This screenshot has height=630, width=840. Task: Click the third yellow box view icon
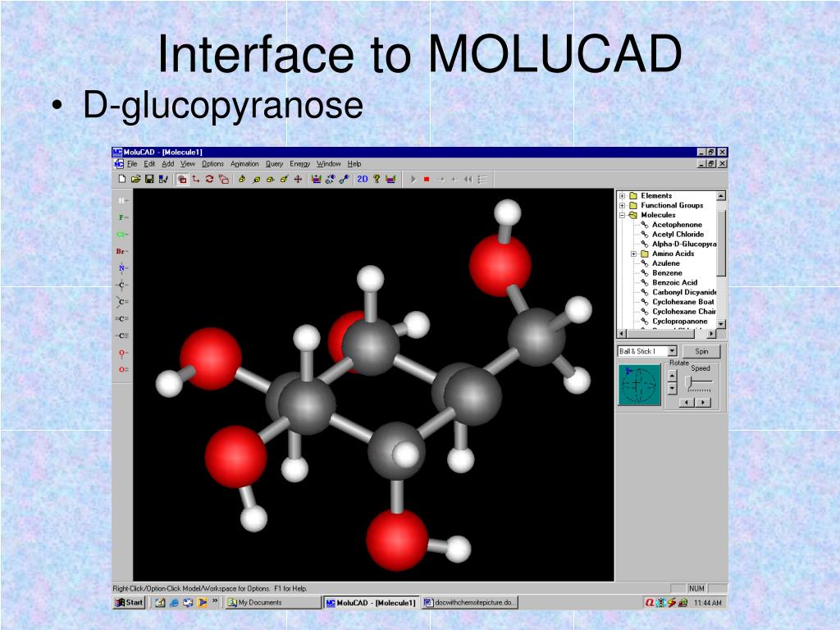270,179
